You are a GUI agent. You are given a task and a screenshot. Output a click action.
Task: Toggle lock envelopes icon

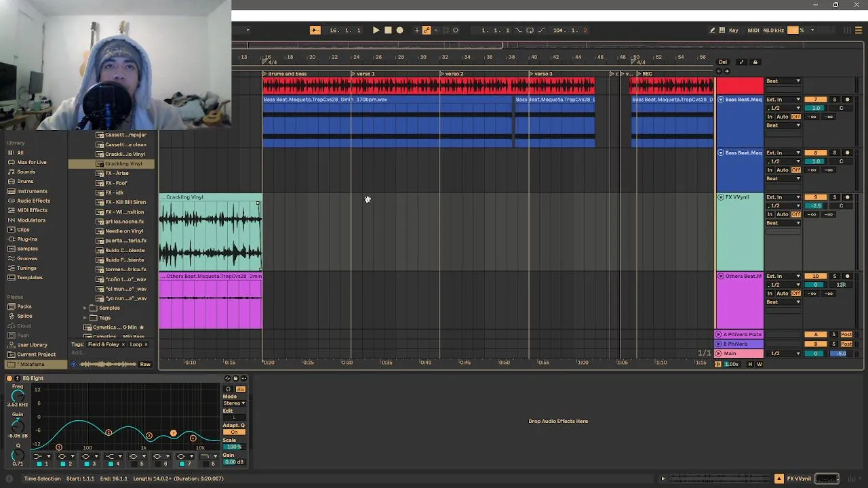pyautogui.click(x=755, y=62)
